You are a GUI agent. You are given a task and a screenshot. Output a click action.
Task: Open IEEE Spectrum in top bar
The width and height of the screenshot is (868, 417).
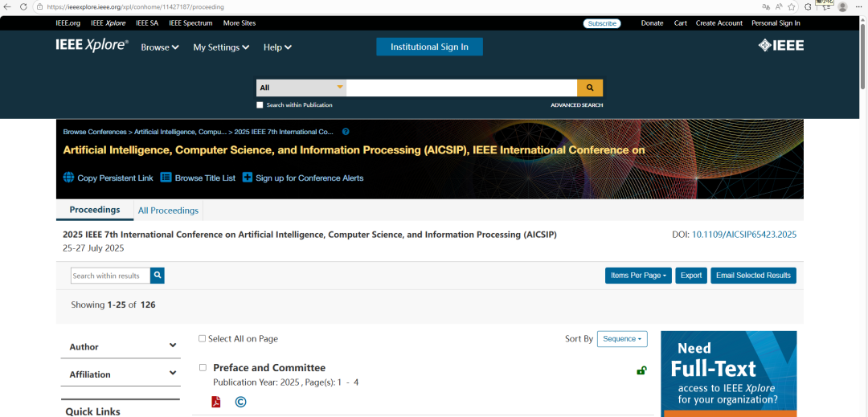coord(191,23)
